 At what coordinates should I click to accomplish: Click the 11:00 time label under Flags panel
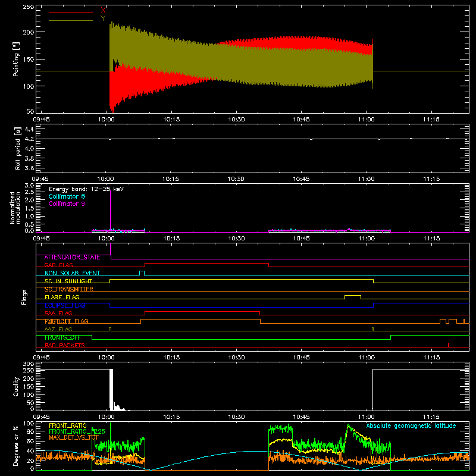pos(367,358)
